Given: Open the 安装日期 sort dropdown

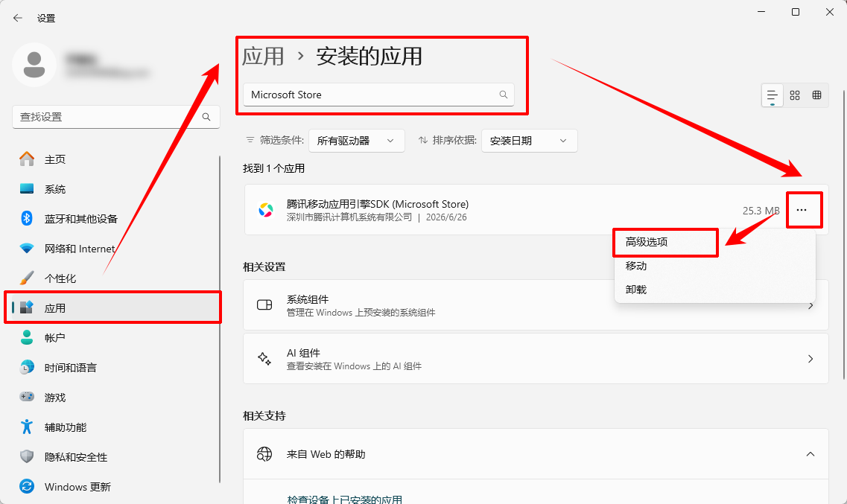Looking at the screenshot, I should tap(530, 141).
